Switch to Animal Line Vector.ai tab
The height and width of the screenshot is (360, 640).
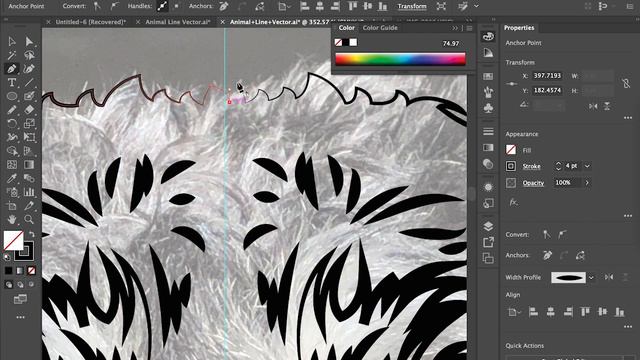178,22
